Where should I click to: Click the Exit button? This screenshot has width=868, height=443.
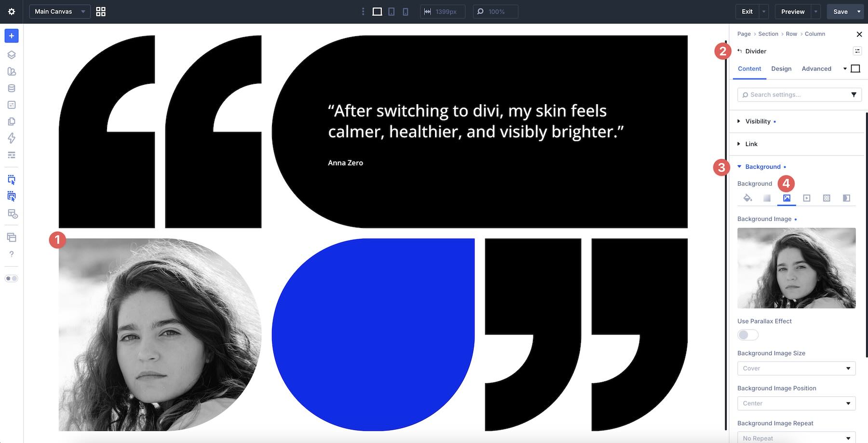point(747,12)
